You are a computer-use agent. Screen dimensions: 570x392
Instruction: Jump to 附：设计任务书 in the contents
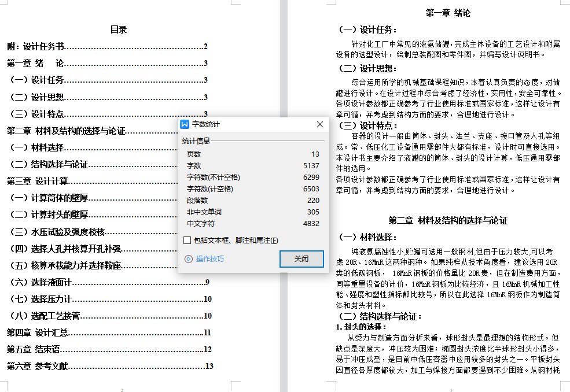[36, 47]
